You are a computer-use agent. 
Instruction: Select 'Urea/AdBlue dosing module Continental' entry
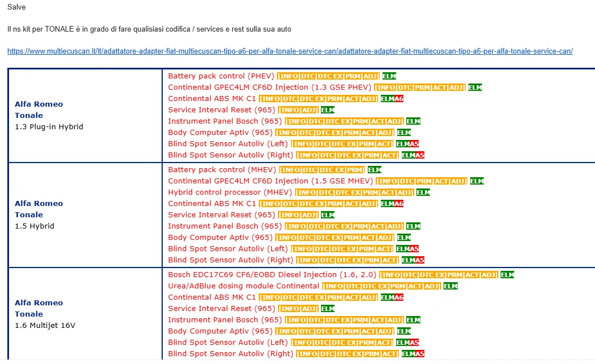tap(244, 286)
